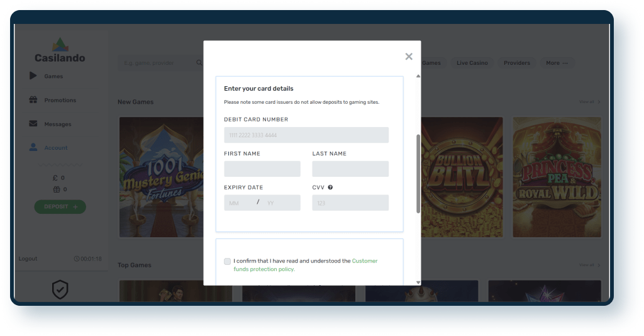Click the search magnifier icon
This screenshot has width=644, height=336.
pos(199,63)
